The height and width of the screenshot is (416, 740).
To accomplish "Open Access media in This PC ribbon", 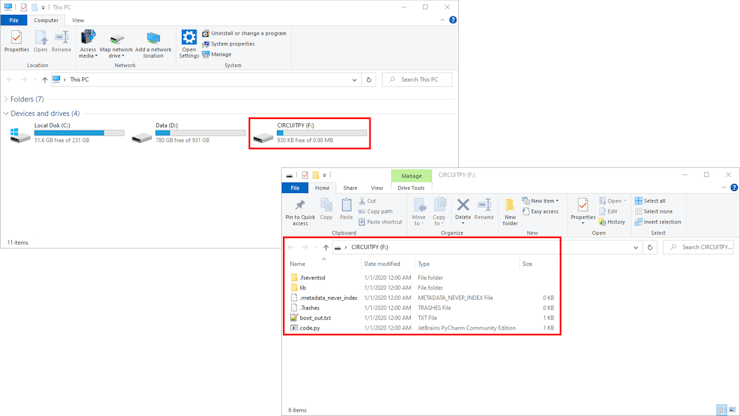I will coord(88,44).
